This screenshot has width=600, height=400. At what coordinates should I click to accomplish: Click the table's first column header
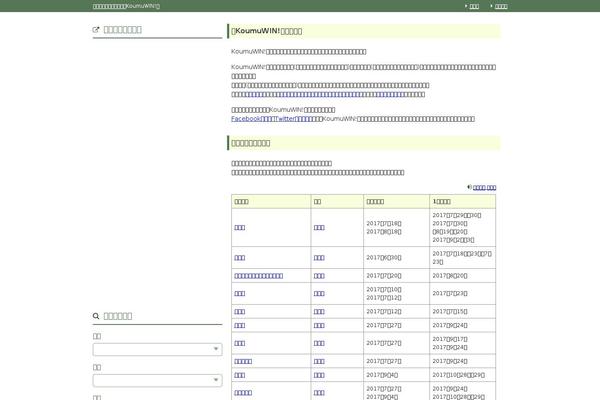coord(271,201)
